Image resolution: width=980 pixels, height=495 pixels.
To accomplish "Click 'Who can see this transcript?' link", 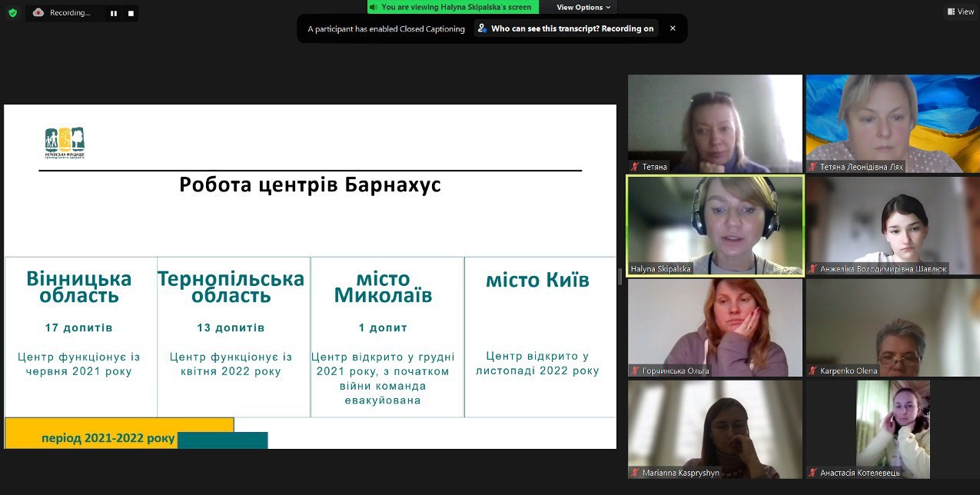I will [x=566, y=28].
